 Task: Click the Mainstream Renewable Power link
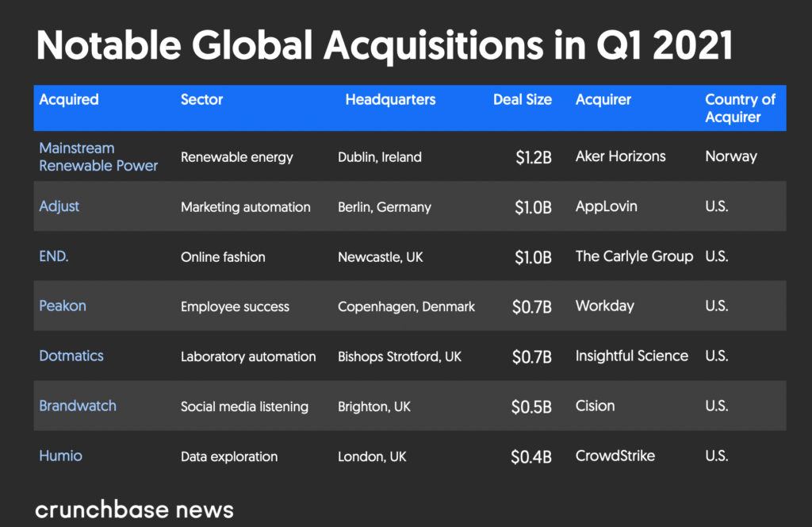click(98, 156)
